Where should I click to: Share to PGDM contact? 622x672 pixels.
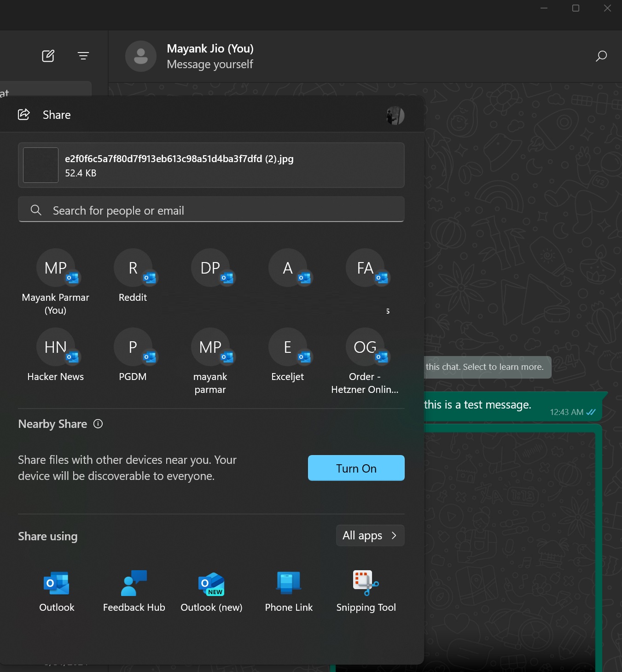(x=133, y=355)
